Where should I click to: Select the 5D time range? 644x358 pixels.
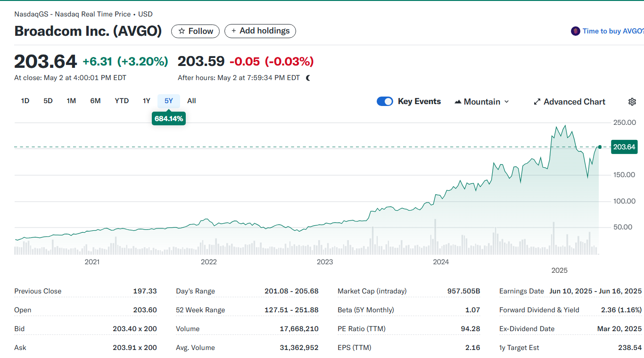tap(48, 101)
